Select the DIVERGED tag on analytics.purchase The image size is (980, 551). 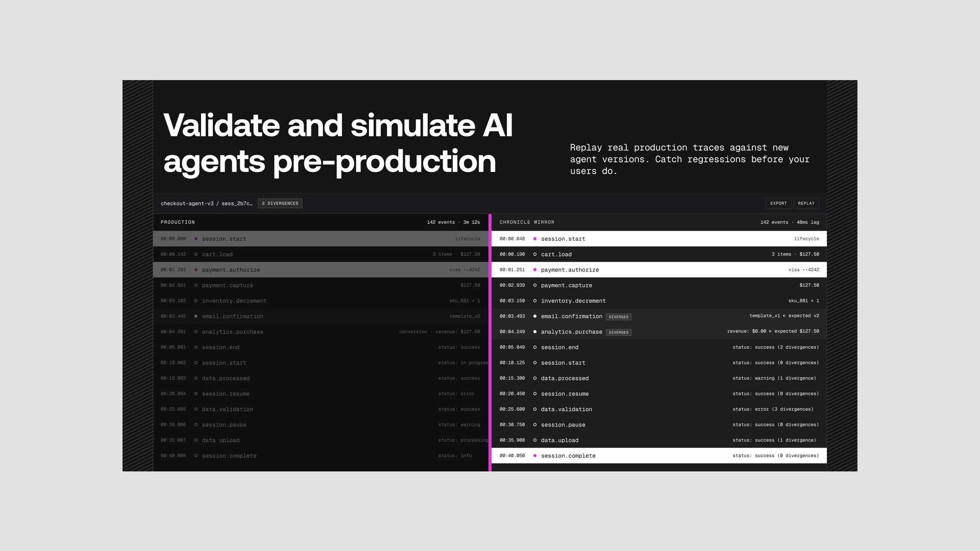click(x=619, y=332)
